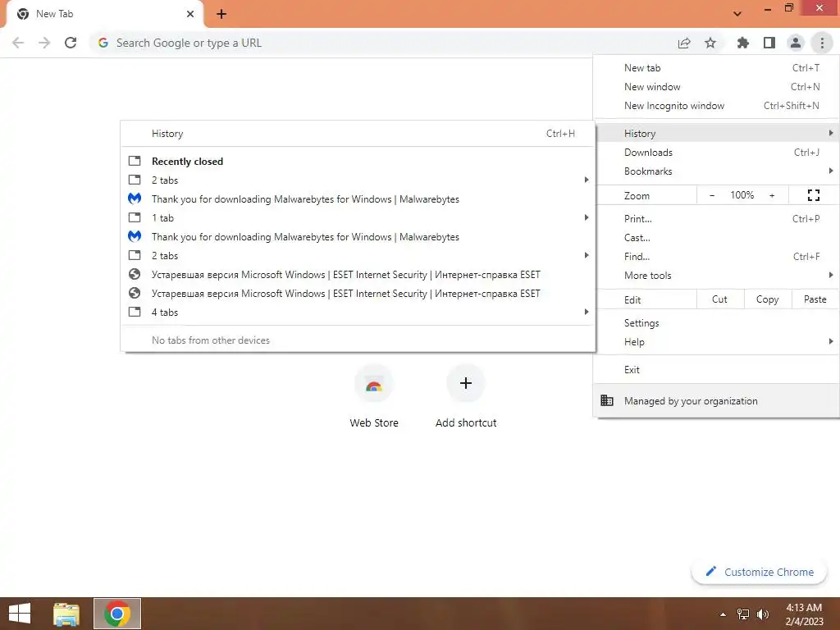Viewport: 840px width, 630px height.
Task: Click the Customize Chrome button
Action: [760, 572]
